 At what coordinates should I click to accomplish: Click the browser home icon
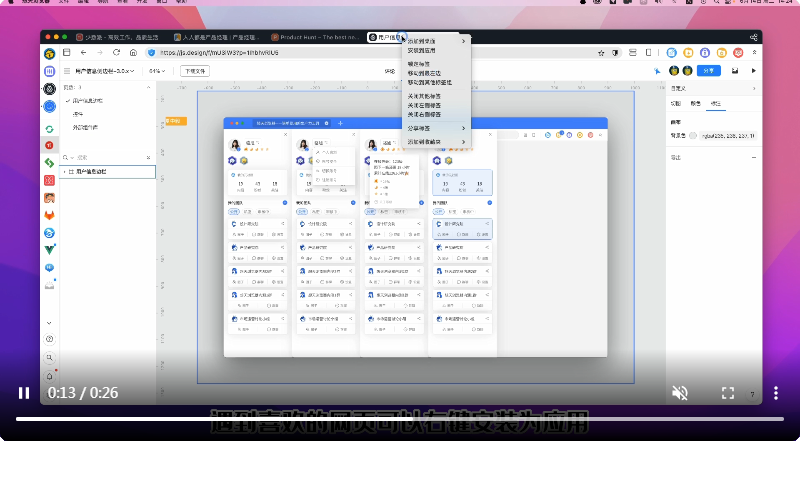[132, 52]
